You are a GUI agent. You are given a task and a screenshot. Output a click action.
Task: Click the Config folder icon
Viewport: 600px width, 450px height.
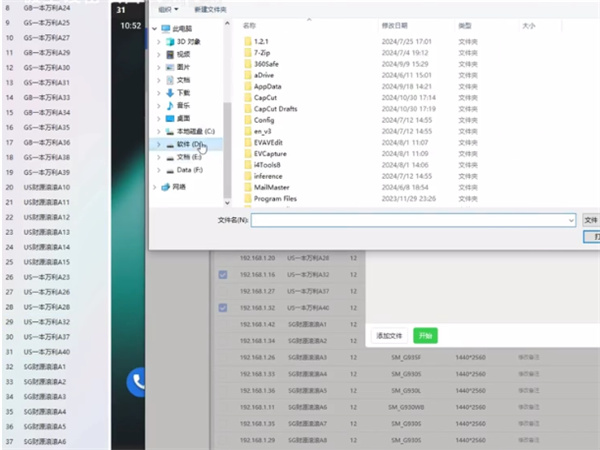[x=248, y=120]
